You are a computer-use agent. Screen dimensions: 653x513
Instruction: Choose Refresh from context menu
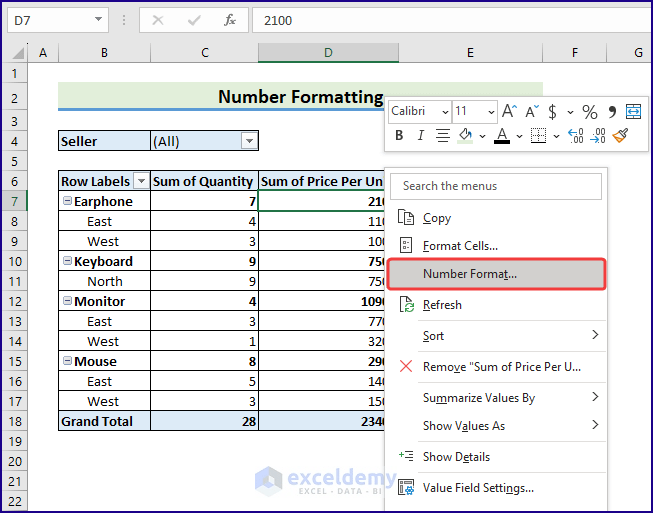pos(496,304)
